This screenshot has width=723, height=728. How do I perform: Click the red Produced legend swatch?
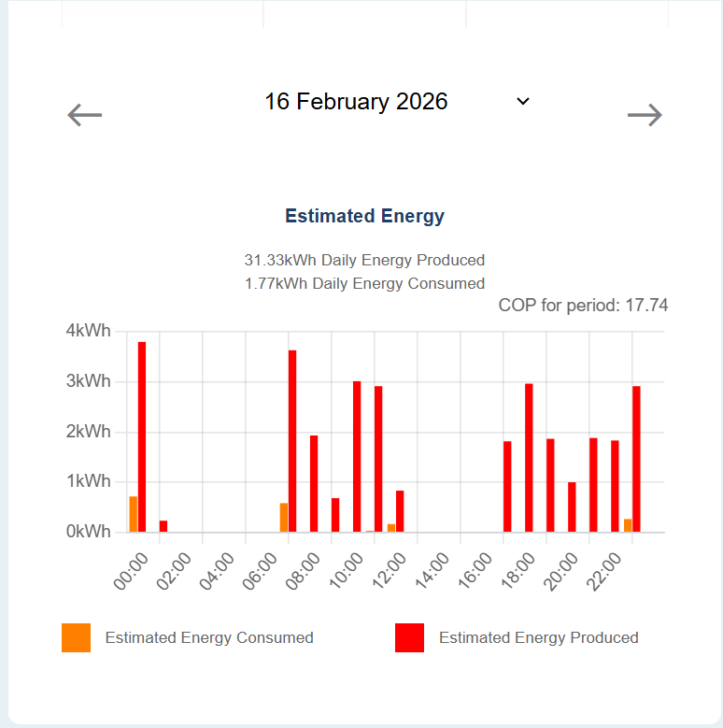[409, 638]
